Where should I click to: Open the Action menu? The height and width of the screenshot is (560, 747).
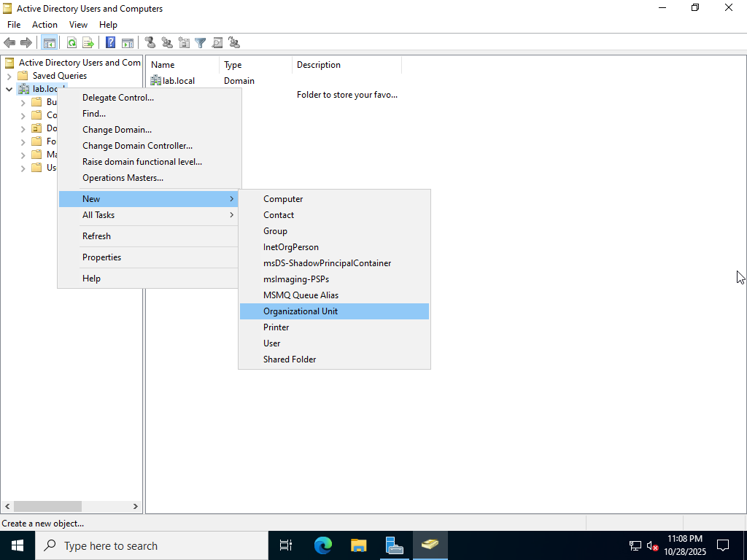[x=44, y=24]
